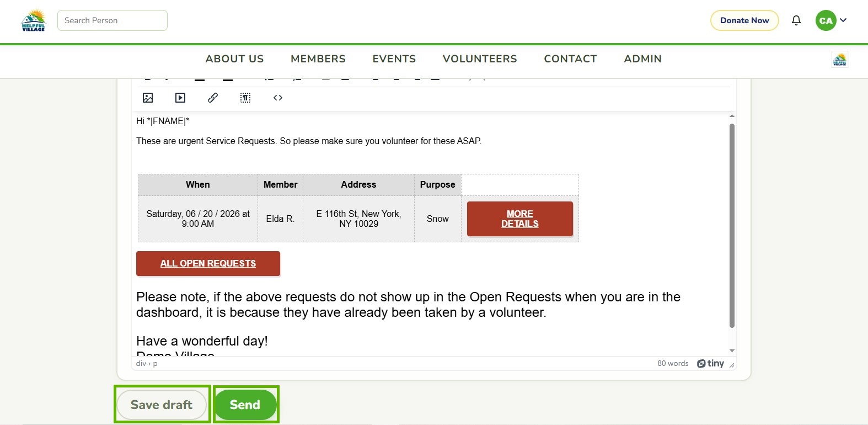Screen dimensions: 868x425
Task: Click the ALL OPEN REQUESTS link
Action: click(208, 263)
